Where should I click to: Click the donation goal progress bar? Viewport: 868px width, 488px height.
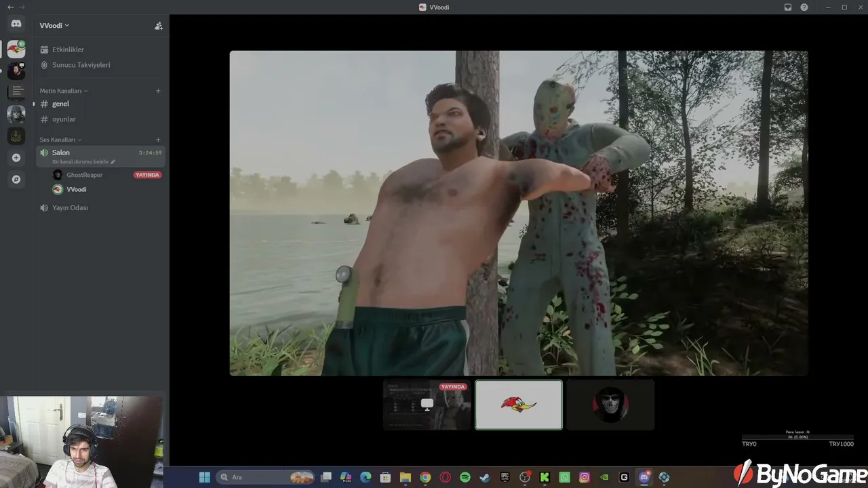click(x=797, y=437)
